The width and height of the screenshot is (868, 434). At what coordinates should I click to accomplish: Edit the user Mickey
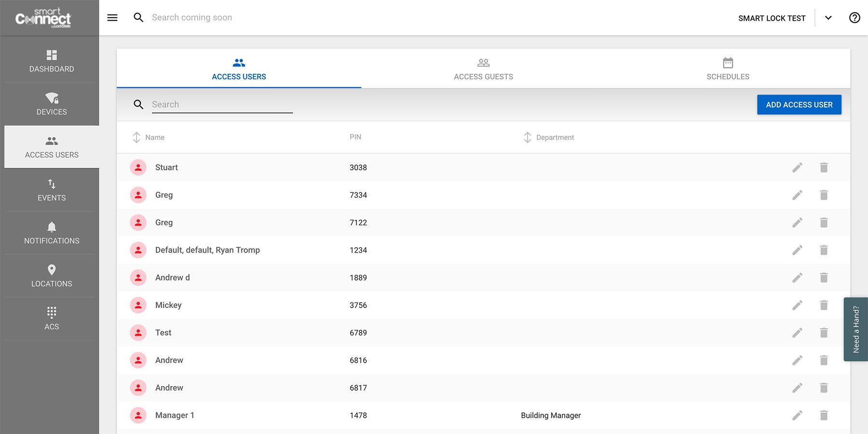(797, 305)
